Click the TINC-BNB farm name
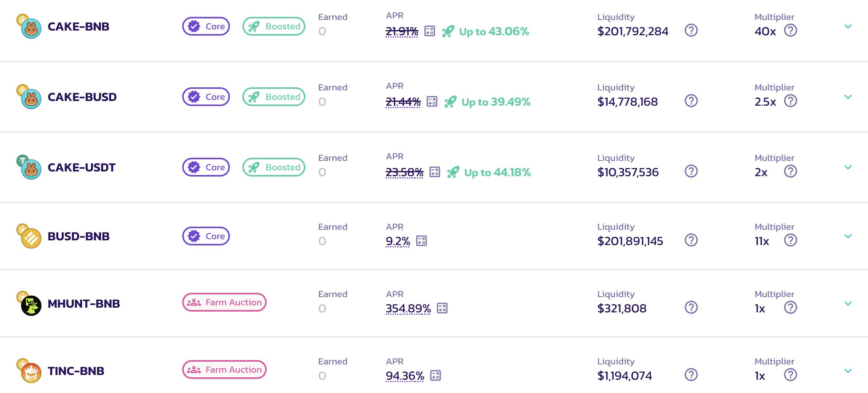 pyautogui.click(x=76, y=371)
